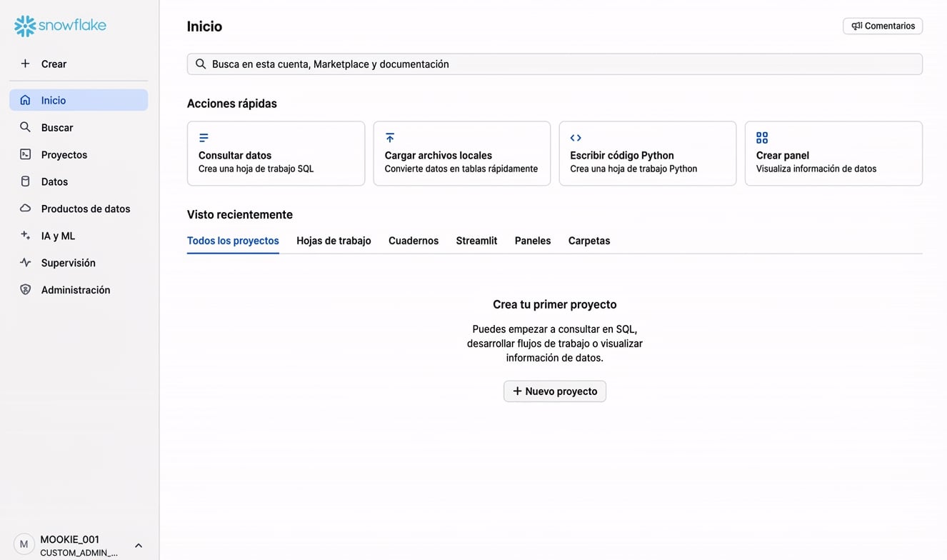
Task: Switch to the Cuadernos tab
Action: click(414, 241)
